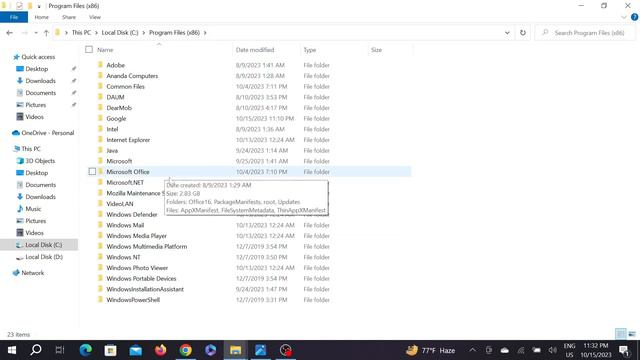This screenshot has width=640, height=360.
Task: Open the Mail app from taskbar
Action: [136, 350]
